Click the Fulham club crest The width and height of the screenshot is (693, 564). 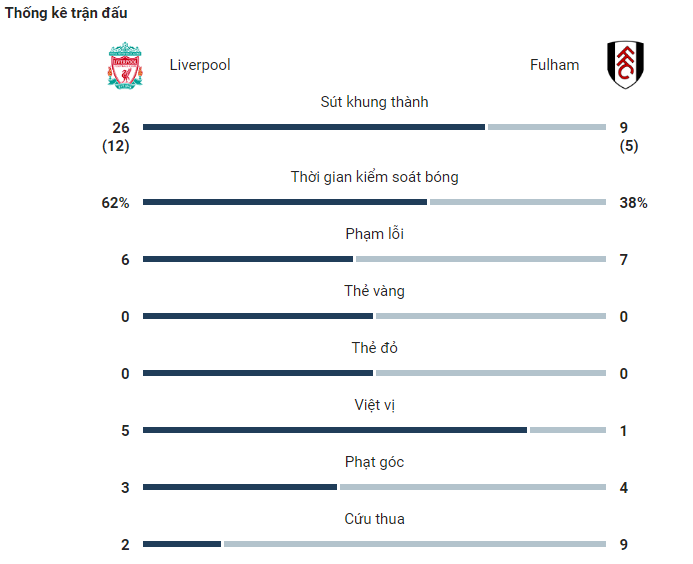(625, 65)
